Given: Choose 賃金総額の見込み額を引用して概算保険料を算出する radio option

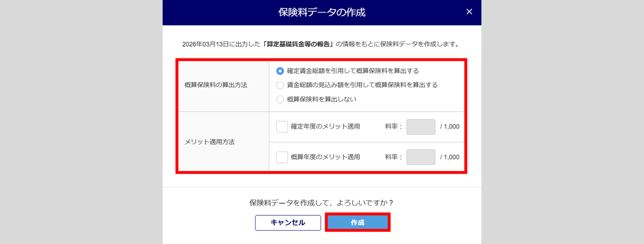Looking at the screenshot, I should (x=280, y=85).
